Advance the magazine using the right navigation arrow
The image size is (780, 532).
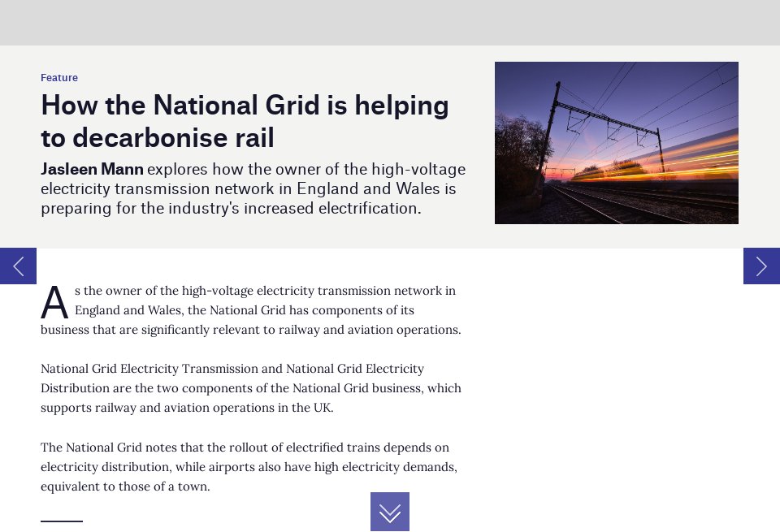pos(761,266)
